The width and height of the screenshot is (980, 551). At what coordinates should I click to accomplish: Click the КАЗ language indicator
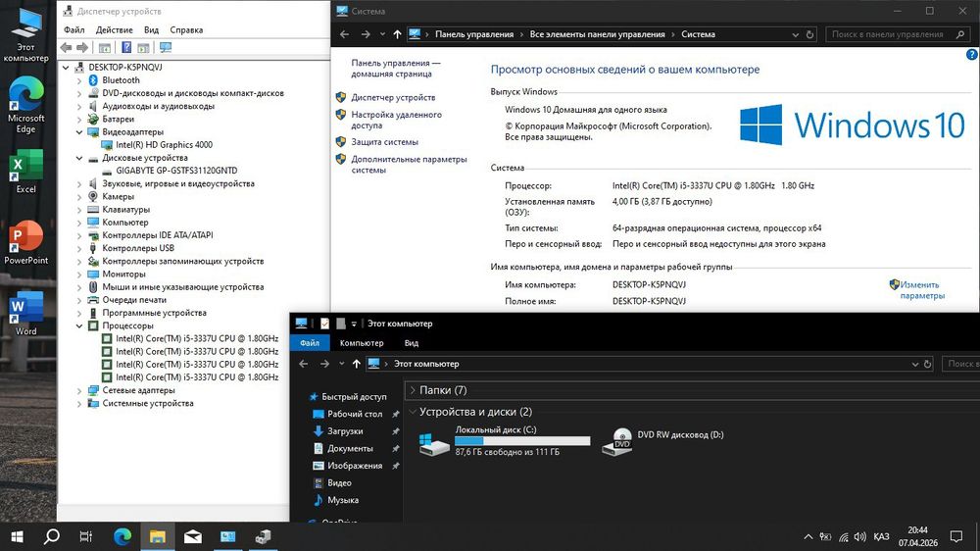point(881,536)
